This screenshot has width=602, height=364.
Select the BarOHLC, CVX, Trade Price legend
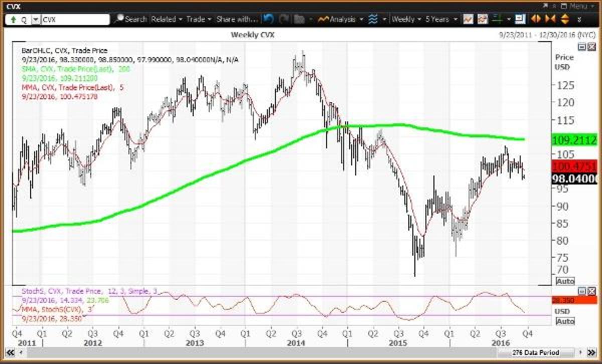coord(65,51)
